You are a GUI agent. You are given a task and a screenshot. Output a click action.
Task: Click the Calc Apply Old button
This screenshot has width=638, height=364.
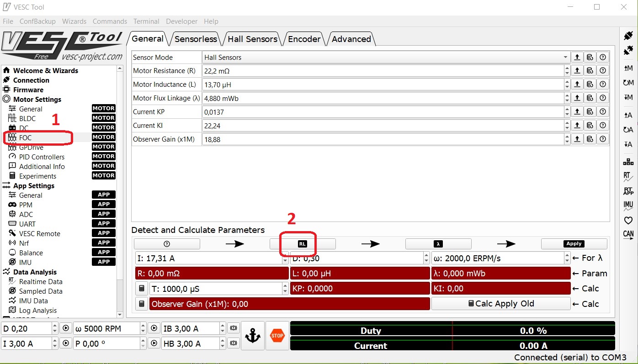tap(500, 304)
